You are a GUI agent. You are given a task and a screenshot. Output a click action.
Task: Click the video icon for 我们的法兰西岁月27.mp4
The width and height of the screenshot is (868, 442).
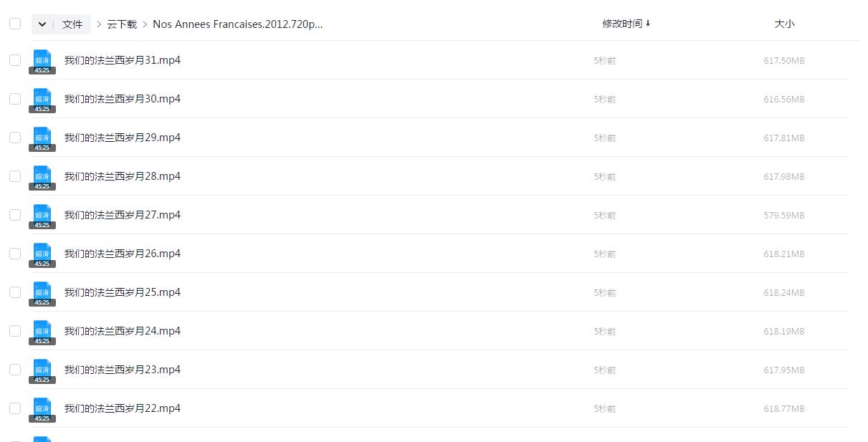point(42,216)
